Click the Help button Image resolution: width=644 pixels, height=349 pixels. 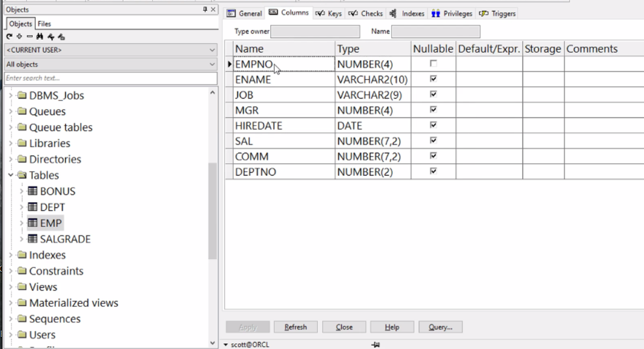click(392, 327)
